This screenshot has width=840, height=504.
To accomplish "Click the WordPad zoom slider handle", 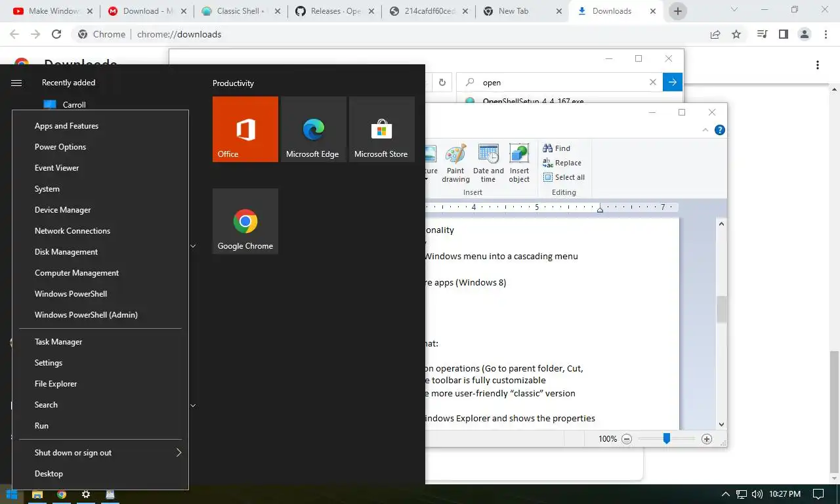I will [x=667, y=438].
